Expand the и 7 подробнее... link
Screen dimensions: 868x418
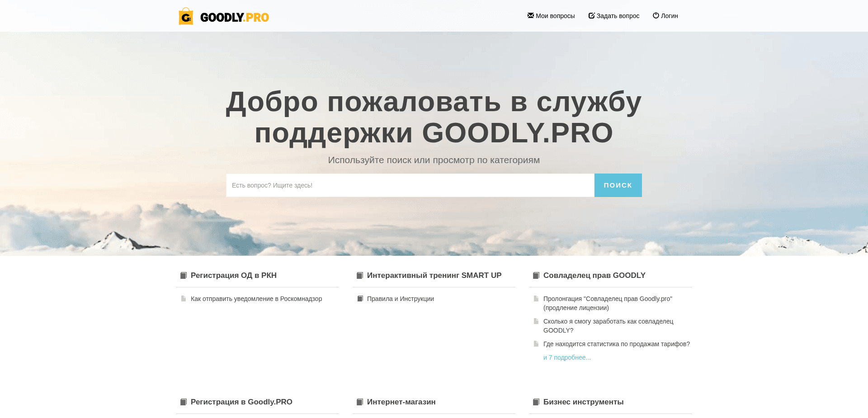(566, 357)
